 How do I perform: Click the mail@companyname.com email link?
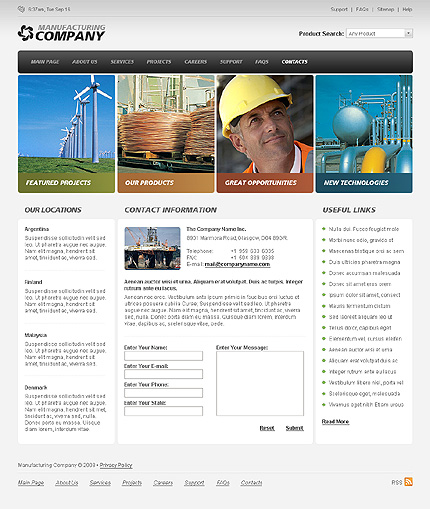(x=237, y=264)
